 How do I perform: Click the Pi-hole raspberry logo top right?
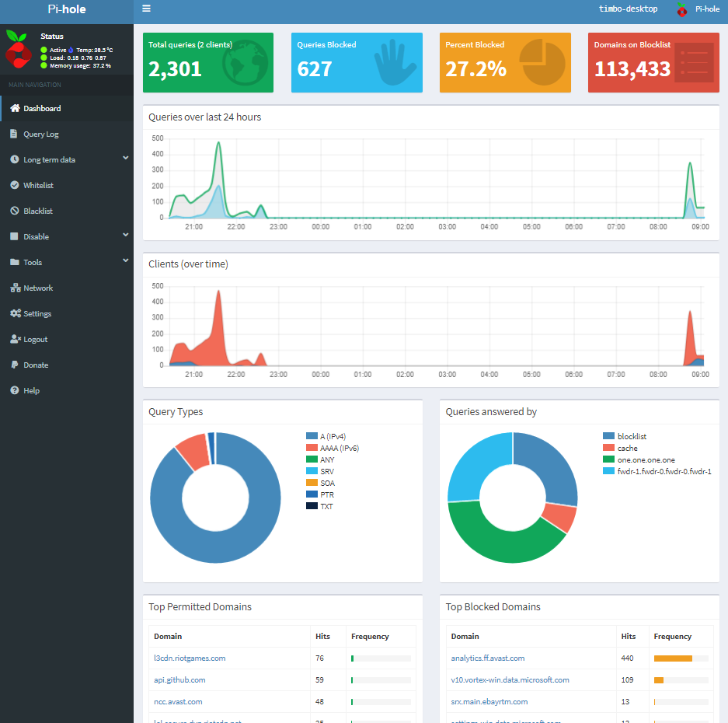(681, 9)
